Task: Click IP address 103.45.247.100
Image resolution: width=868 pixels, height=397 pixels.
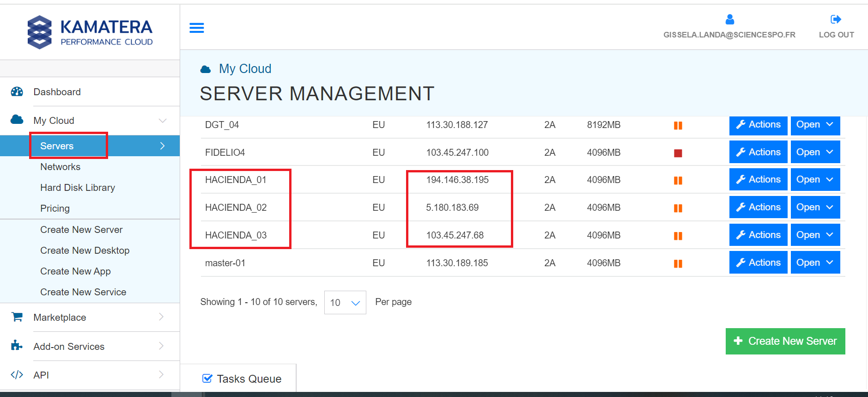Action: tap(457, 153)
